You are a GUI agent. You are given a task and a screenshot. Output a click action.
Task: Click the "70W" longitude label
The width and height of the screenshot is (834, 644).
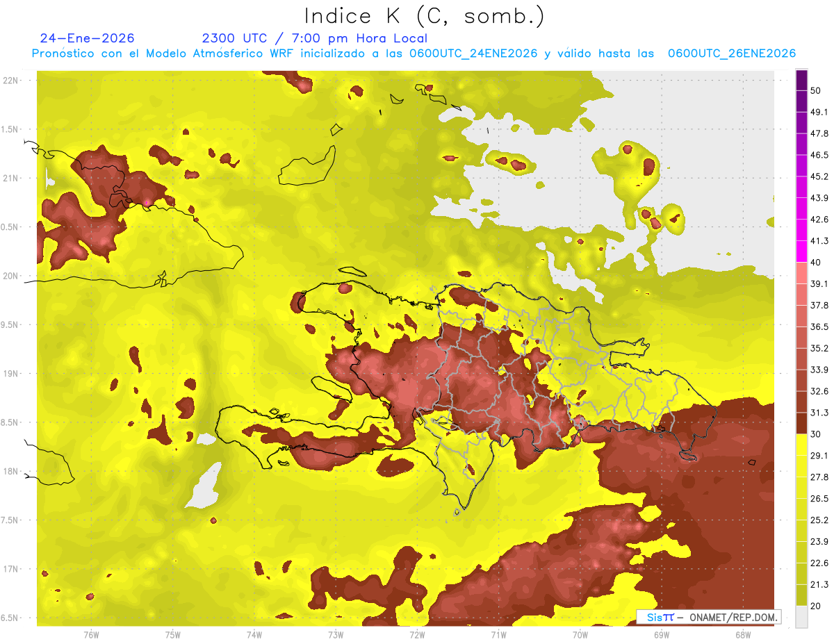pos(580,634)
